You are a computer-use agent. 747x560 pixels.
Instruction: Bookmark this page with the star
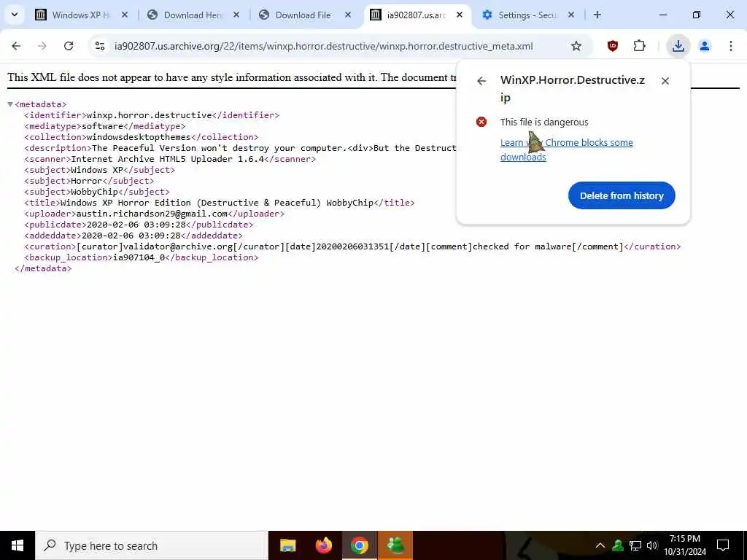point(576,46)
